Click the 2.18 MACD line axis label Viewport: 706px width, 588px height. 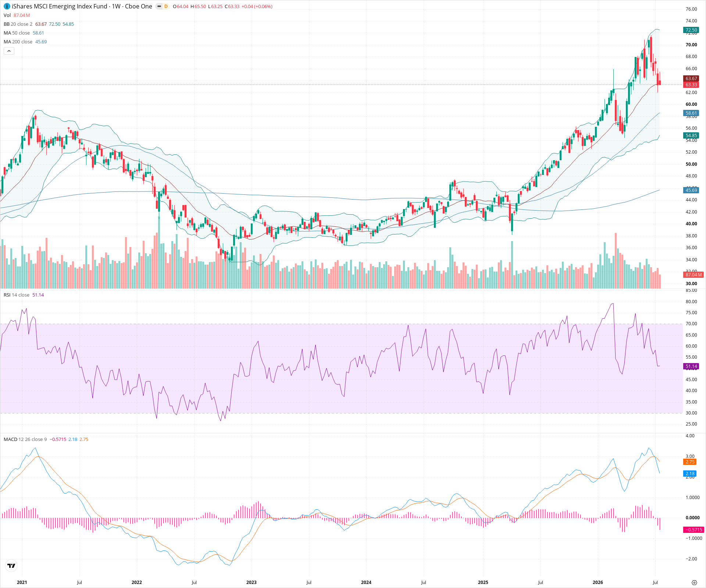click(x=690, y=474)
